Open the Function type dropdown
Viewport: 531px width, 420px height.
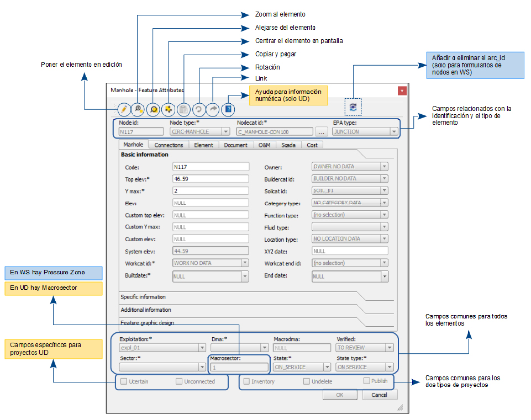click(x=350, y=215)
